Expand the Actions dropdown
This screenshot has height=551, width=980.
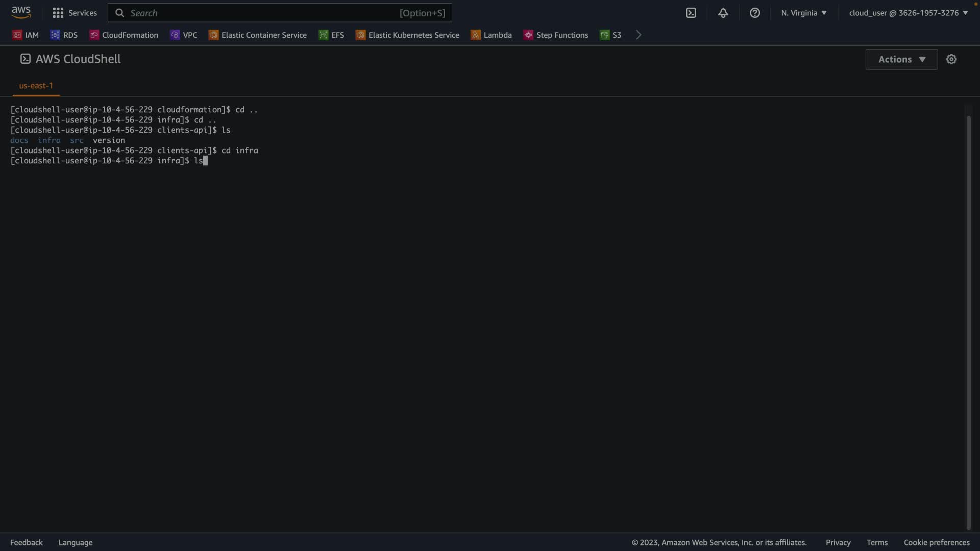click(x=901, y=59)
